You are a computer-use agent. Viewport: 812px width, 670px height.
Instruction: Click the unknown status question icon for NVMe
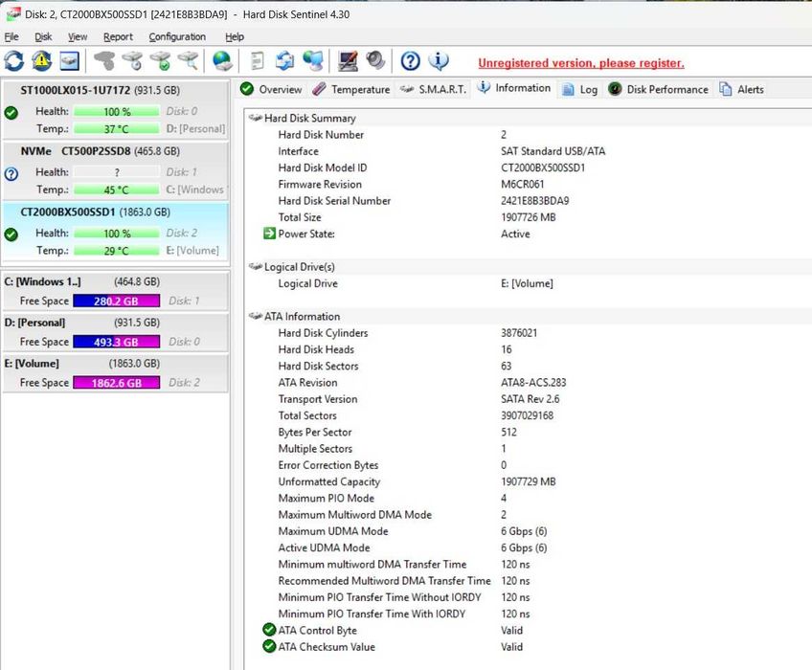point(11,174)
